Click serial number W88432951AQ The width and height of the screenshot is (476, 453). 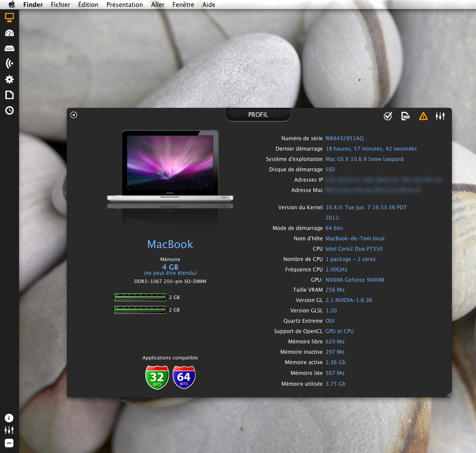(344, 138)
